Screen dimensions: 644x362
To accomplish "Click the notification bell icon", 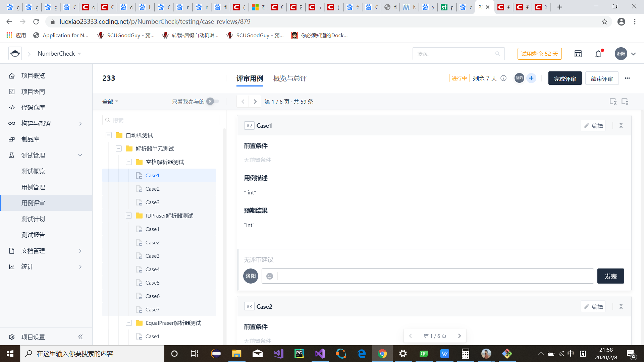I will tap(598, 54).
